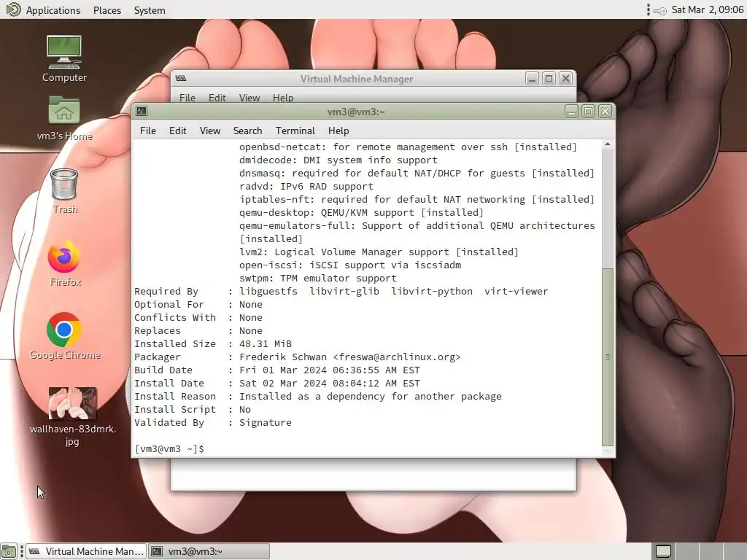The width and height of the screenshot is (747, 560).
Task: Open File menu in Virtual Machine Manager
Action: coord(187,98)
